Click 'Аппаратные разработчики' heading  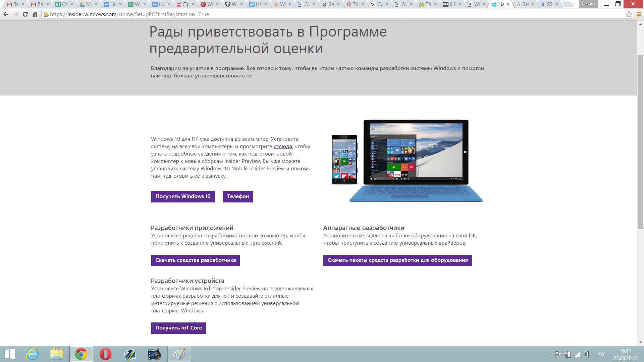tap(364, 228)
